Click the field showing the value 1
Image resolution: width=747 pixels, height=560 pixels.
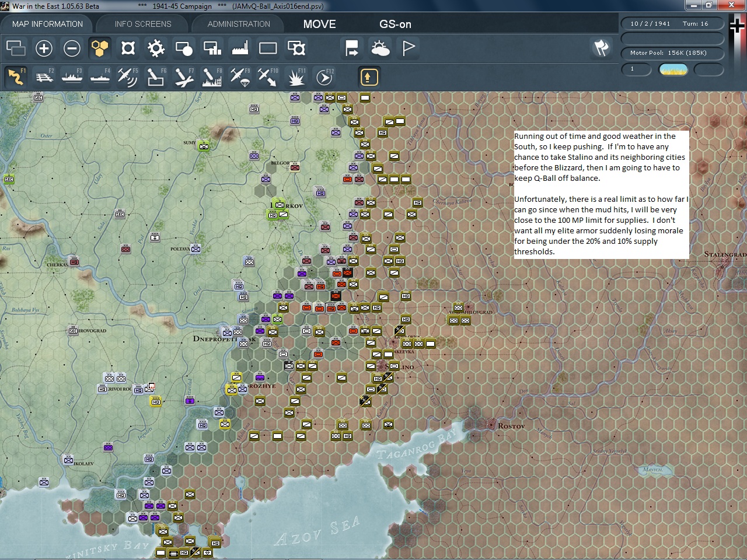(x=637, y=69)
